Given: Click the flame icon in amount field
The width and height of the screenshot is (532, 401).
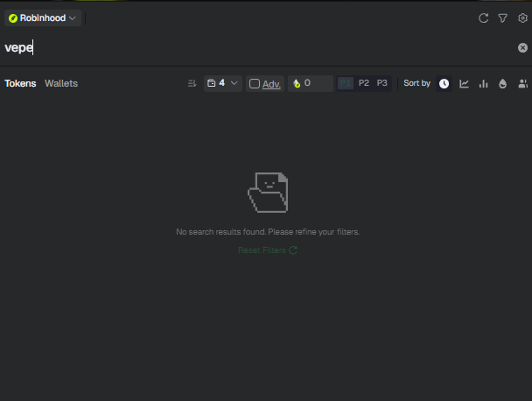Looking at the screenshot, I should pos(297,83).
